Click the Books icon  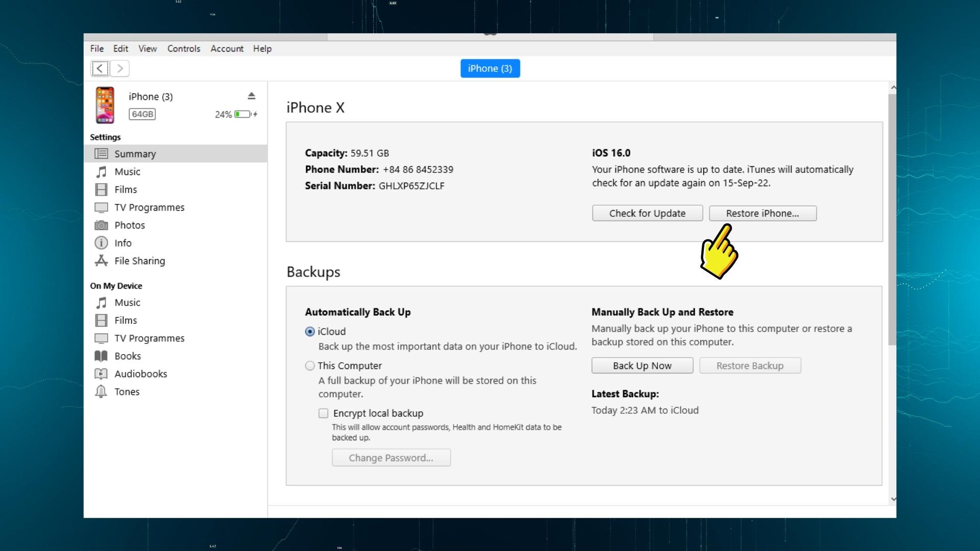pyautogui.click(x=101, y=356)
